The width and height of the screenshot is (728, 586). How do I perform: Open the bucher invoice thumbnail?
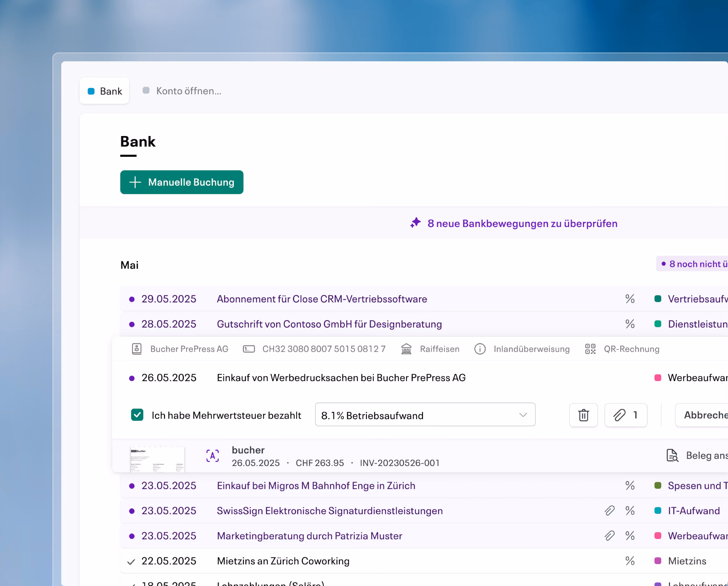point(157,459)
